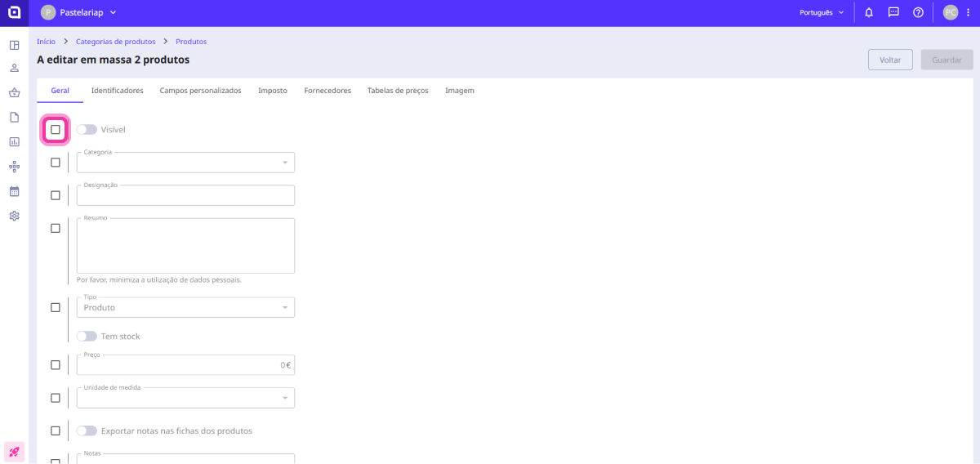
Task: Focus the Designação text field
Action: [185, 195]
